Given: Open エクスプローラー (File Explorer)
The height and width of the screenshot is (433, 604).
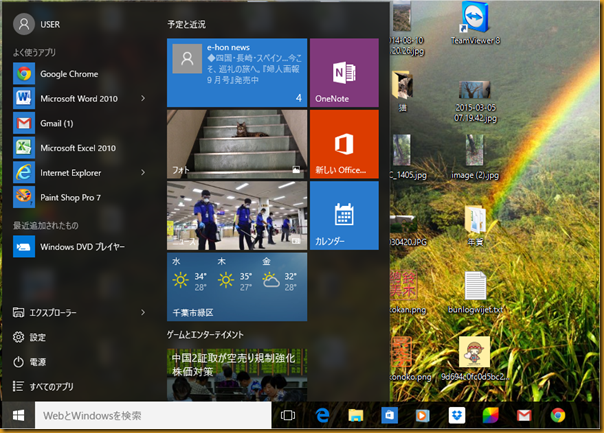Looking at the screenshot, I should [45, 312].
